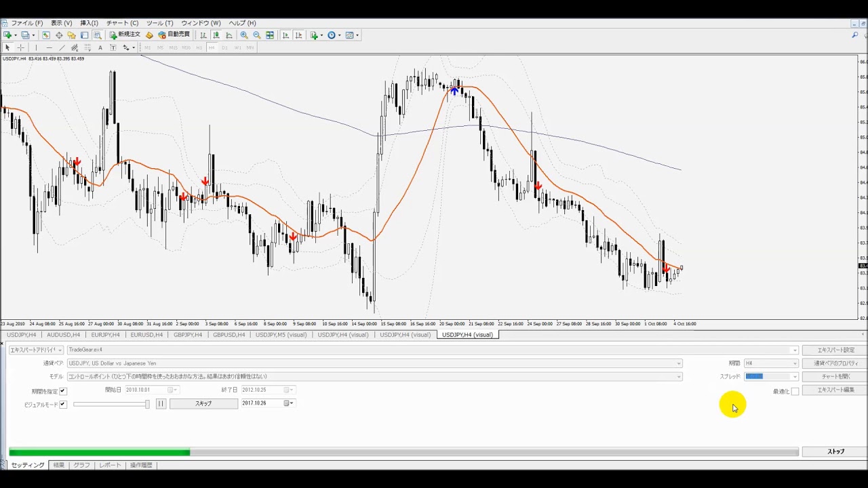Expand the スプレッド dropdown

[795, 377]
